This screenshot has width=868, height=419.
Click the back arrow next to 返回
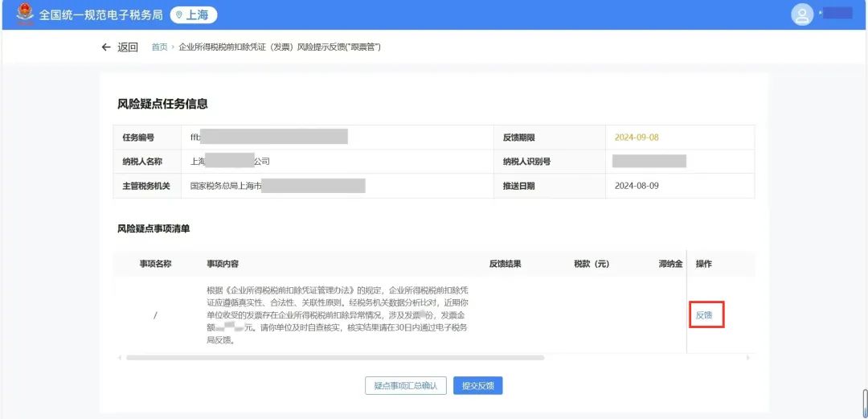106,47
